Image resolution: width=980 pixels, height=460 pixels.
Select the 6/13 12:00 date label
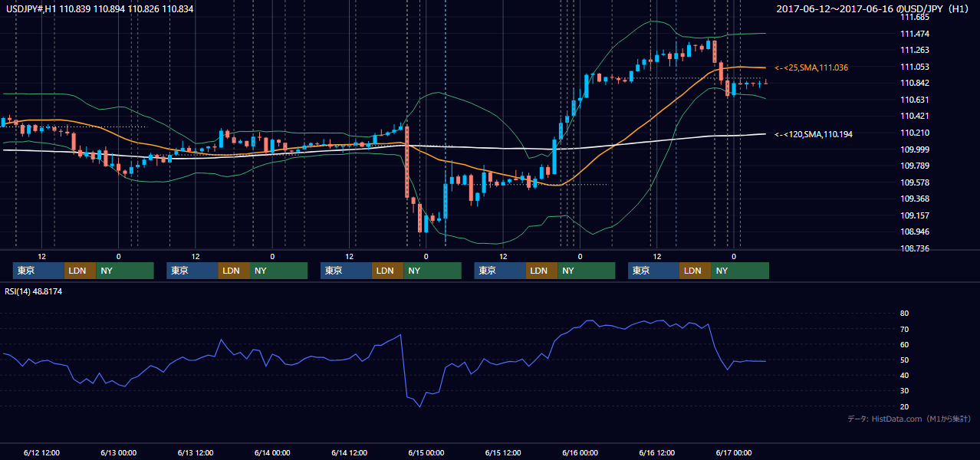pos(196,452)
